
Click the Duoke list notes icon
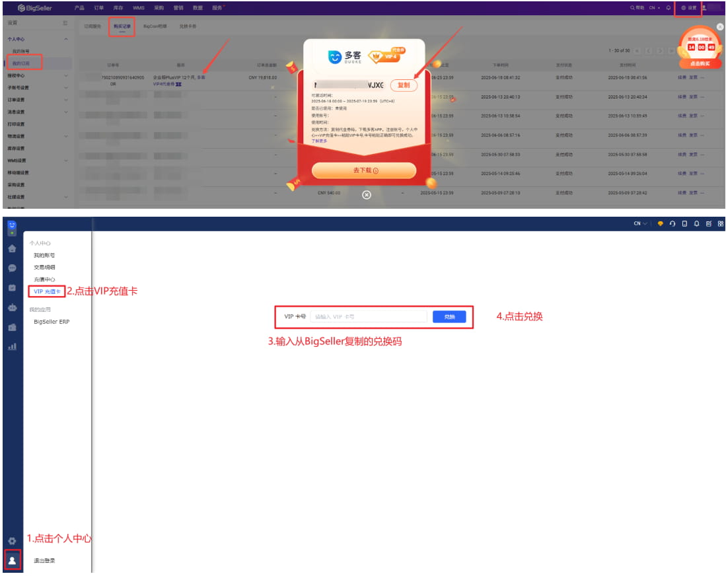(708, 223)
